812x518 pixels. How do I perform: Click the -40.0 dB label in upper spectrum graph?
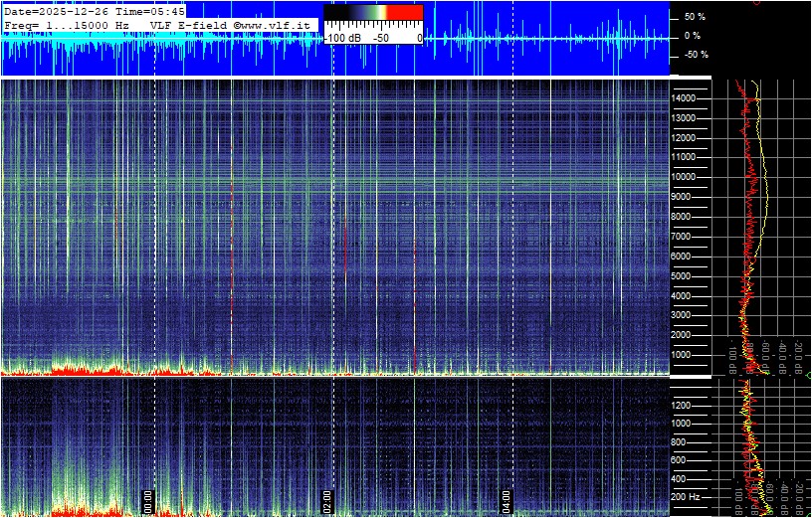click(783, 356)
